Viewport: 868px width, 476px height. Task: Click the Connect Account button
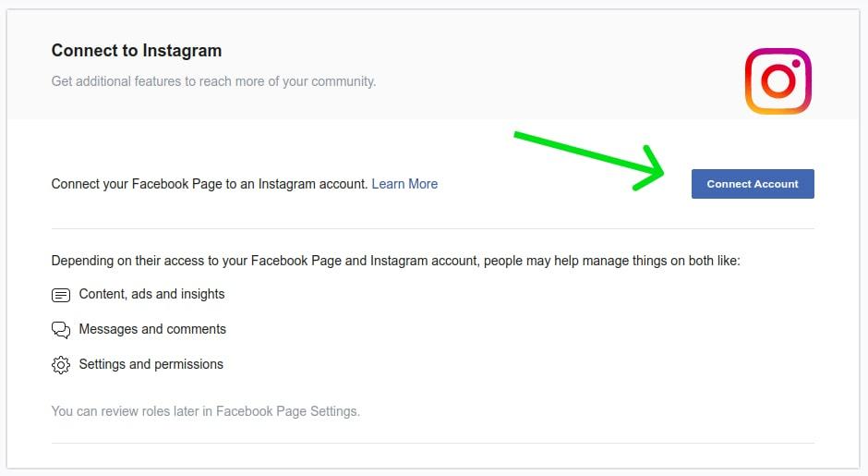[x=753, y=184]
